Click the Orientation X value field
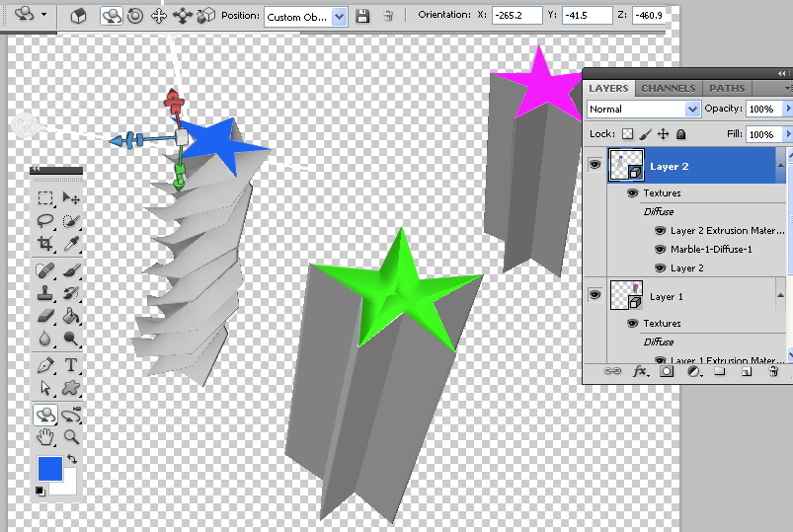The width and height of the screenshot is (793, 532). [x=516, y=17]
